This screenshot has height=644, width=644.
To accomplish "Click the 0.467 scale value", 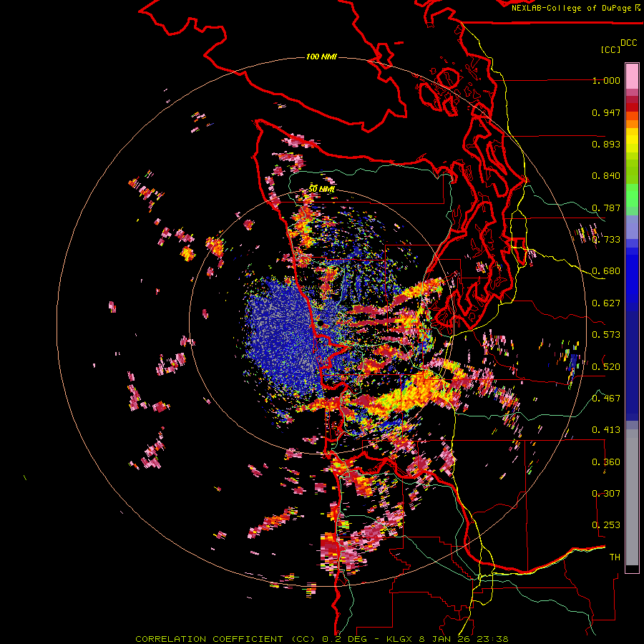I will point(606,399).
